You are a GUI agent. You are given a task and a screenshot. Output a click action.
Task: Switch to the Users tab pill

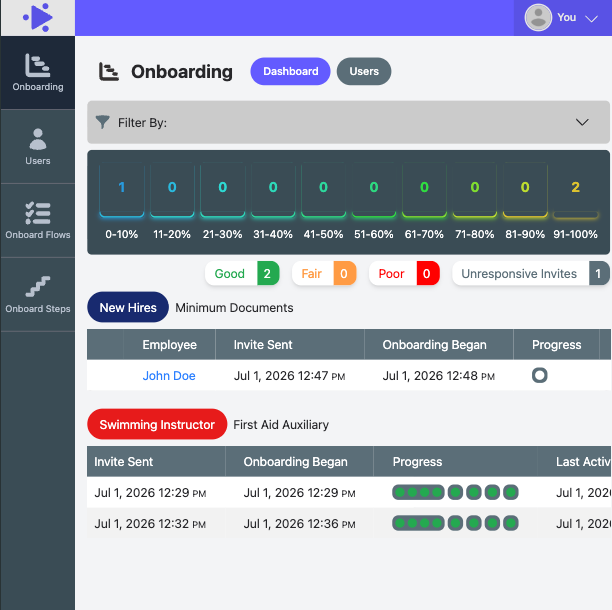pos(364,71)
